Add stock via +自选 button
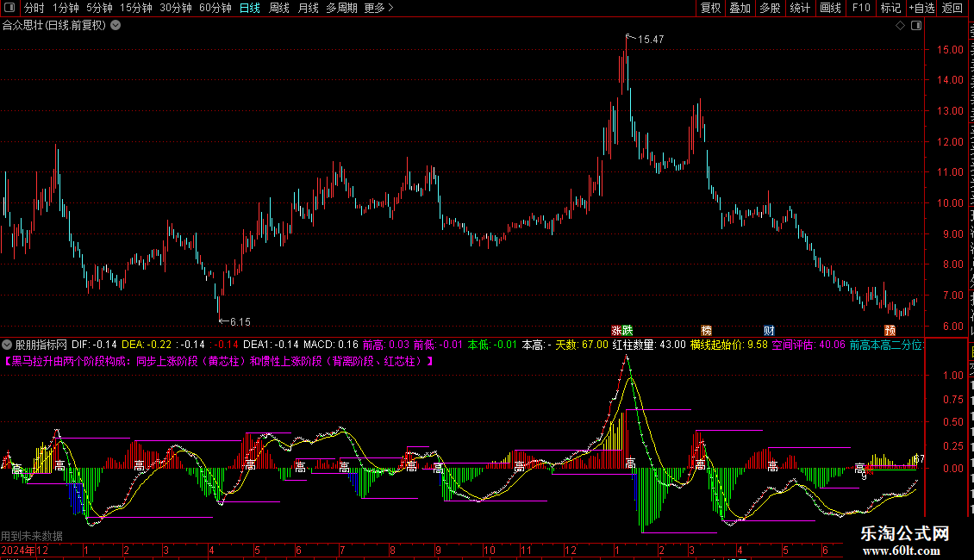974x560 pixels. pyautogui.click(x=921, y=8)
